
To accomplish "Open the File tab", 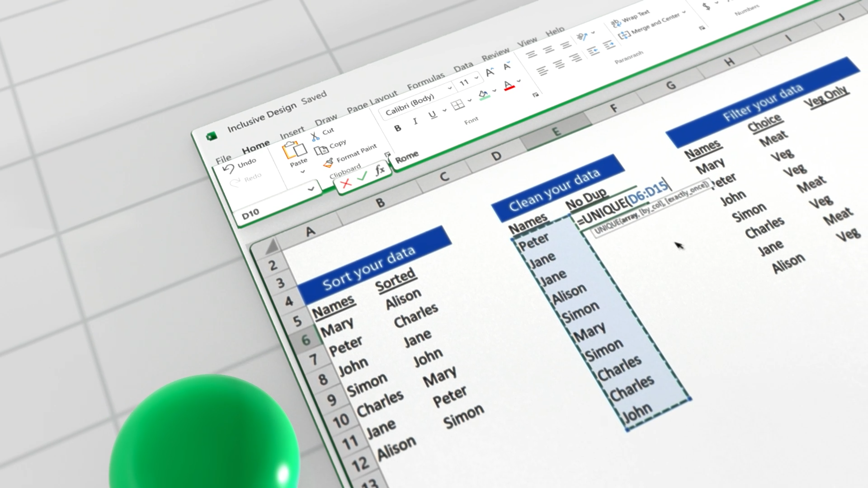I will click(223, 159).
